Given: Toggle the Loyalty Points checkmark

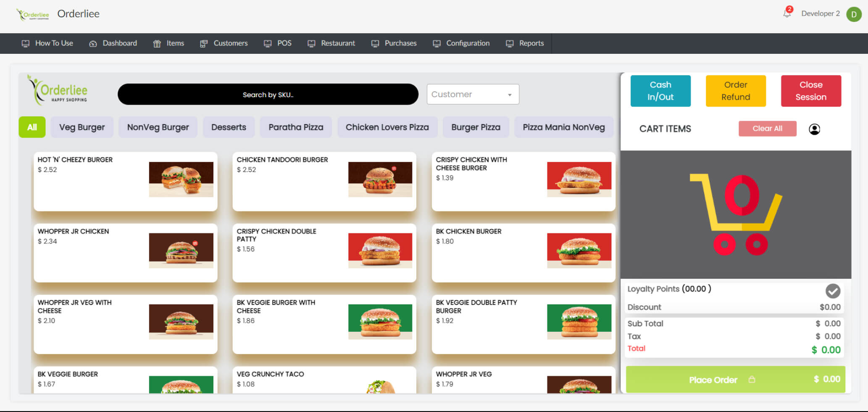Looking at the screenshot, I should pos(832,291).
